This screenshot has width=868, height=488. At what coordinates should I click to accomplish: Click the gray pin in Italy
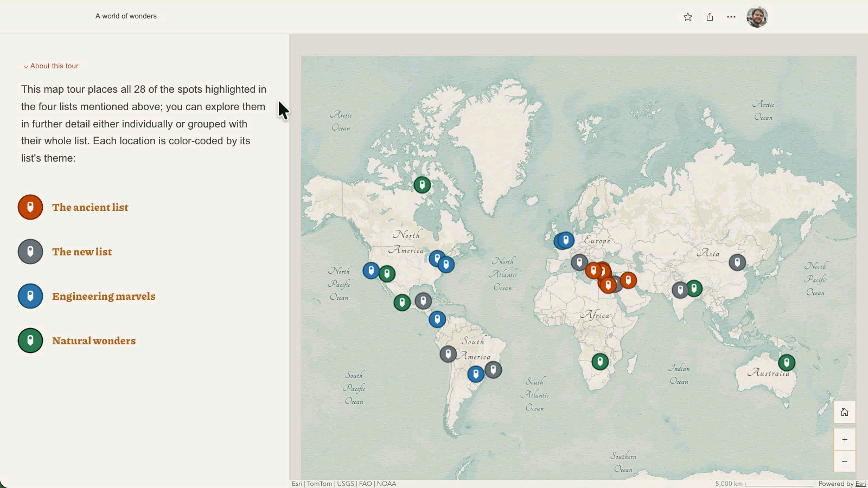579,263
